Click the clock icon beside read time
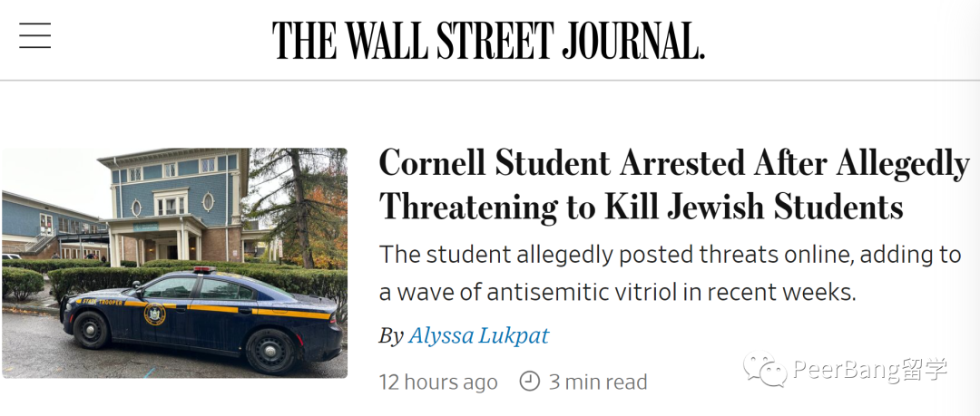This screenshot has height=416, width=980. click(529, 381)
